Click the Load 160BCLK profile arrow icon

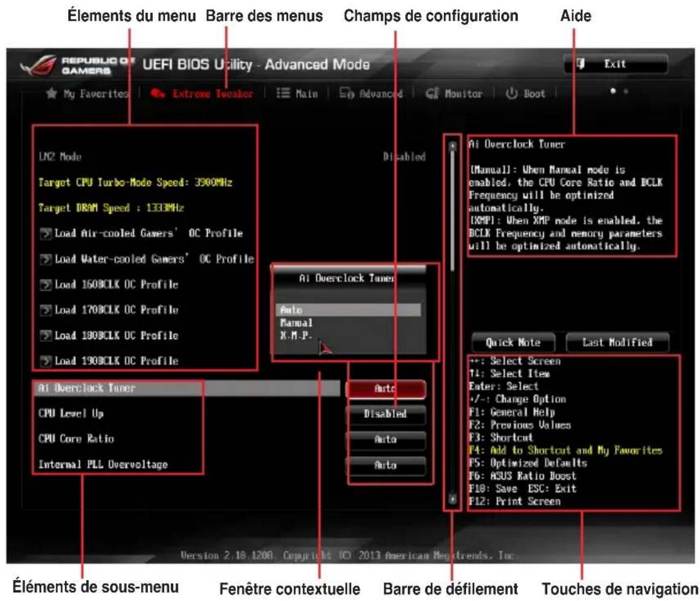[x=45, y=285]
